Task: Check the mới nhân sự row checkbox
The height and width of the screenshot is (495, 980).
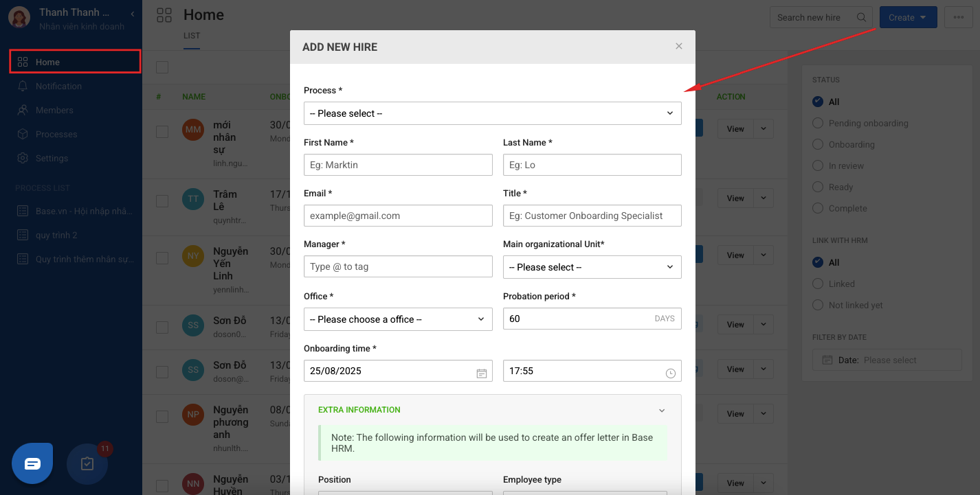Action: tap(162, 132)
